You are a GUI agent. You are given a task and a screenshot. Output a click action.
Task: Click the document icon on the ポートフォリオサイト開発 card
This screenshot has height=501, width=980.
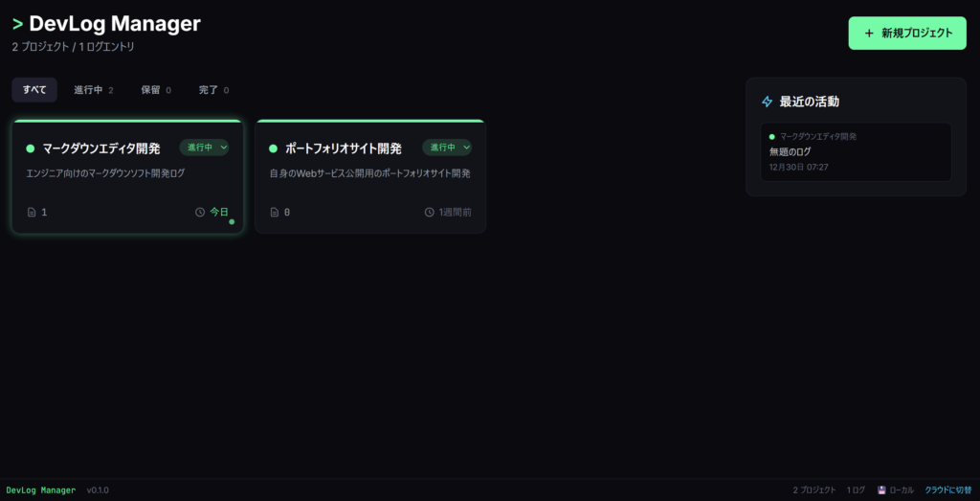click(275, 212)
